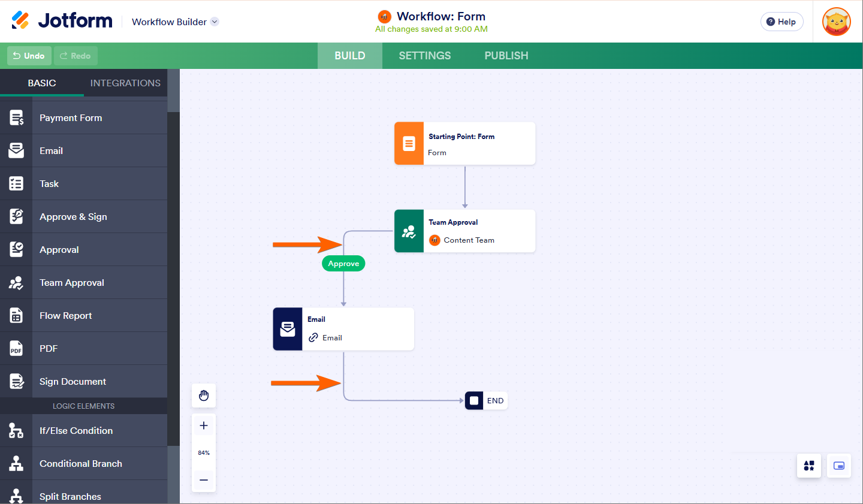Screen dimensions: 863x504
Task: Click the END node
Action: click(x=487, y=400)
